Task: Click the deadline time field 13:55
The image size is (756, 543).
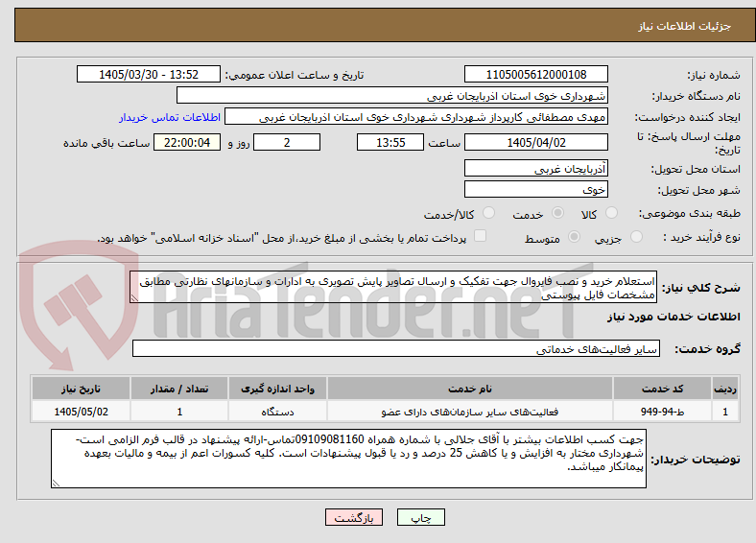Action: point(390,142)
